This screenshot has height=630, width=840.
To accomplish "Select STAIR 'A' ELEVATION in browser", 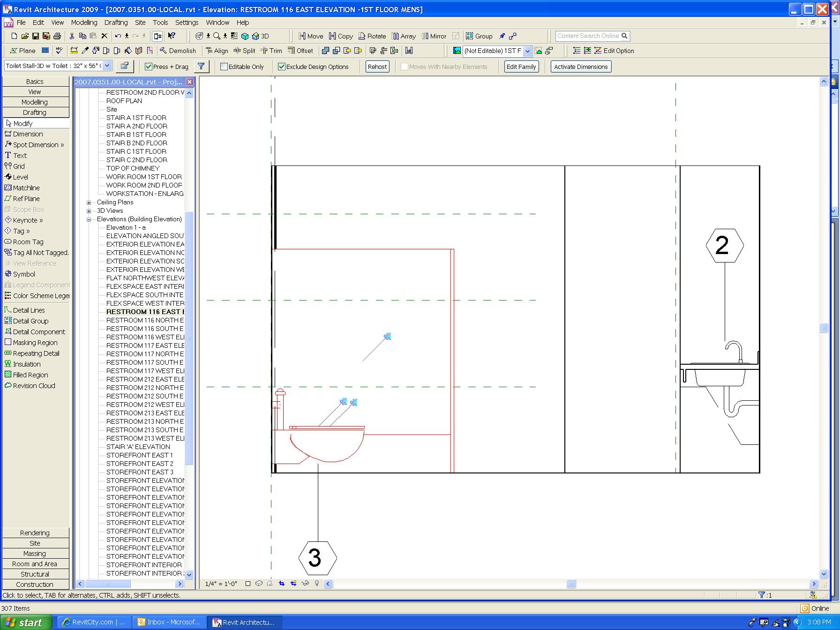I will (138, 447).
